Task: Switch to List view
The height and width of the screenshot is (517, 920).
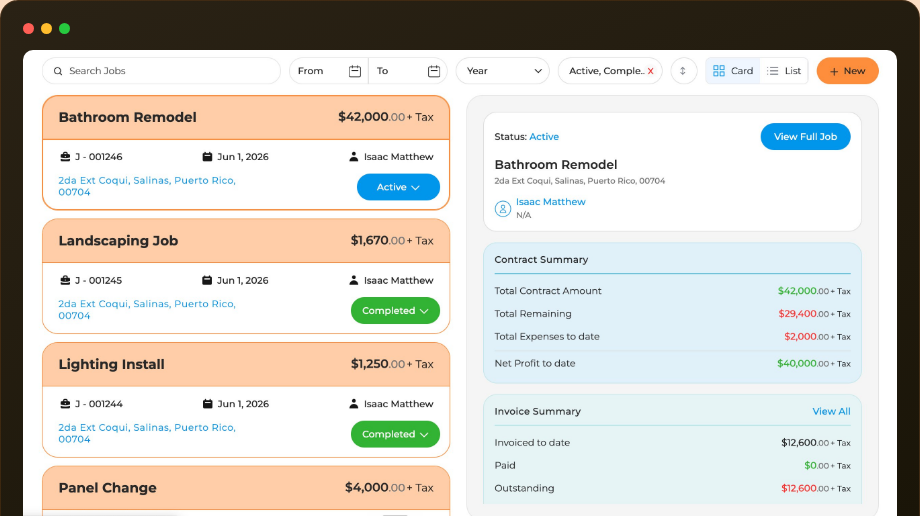Action: (x=784, y=71)
